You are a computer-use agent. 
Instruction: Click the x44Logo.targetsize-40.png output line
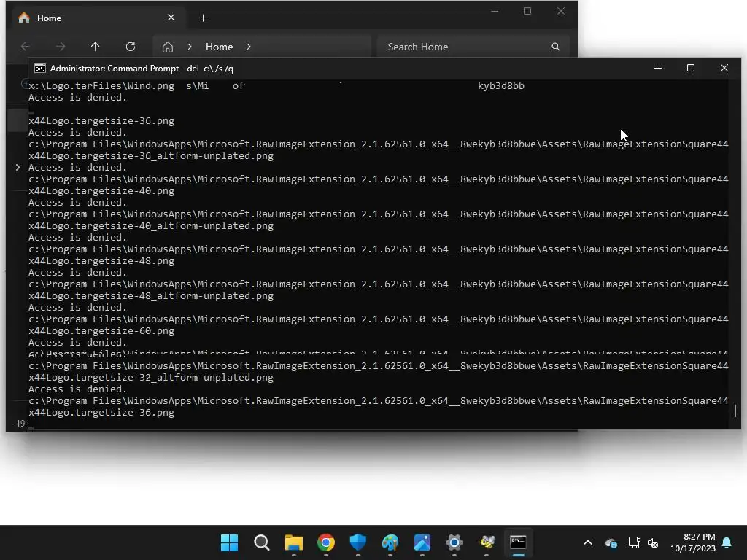[101, 191]
